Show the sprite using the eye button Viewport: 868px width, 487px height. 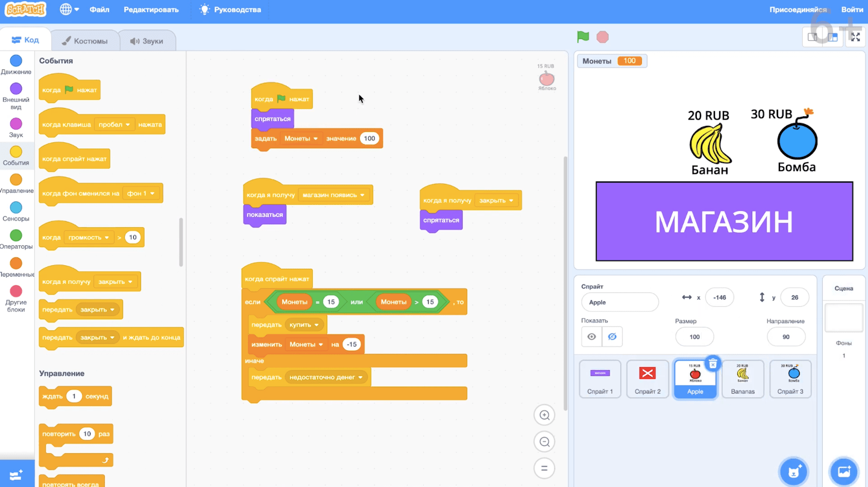point(591,337)
